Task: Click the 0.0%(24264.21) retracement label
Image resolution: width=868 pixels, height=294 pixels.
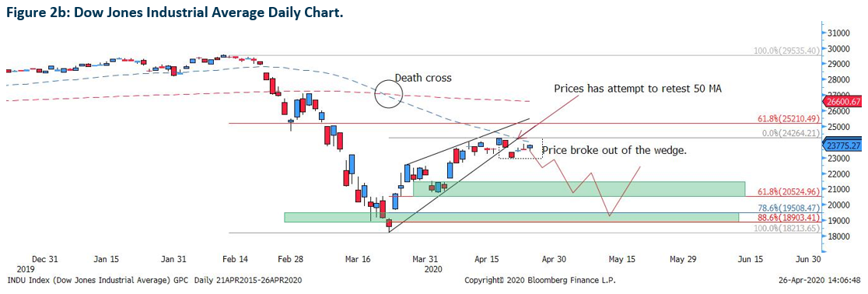Action: point(788,132)
